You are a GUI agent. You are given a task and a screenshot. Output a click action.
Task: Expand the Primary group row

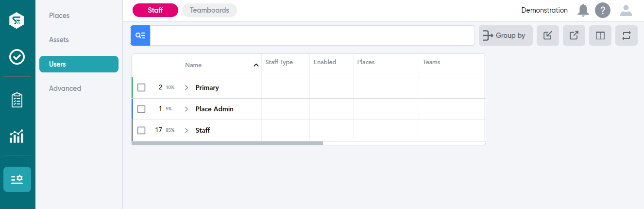pyautogui.click(x=186, y=87)
